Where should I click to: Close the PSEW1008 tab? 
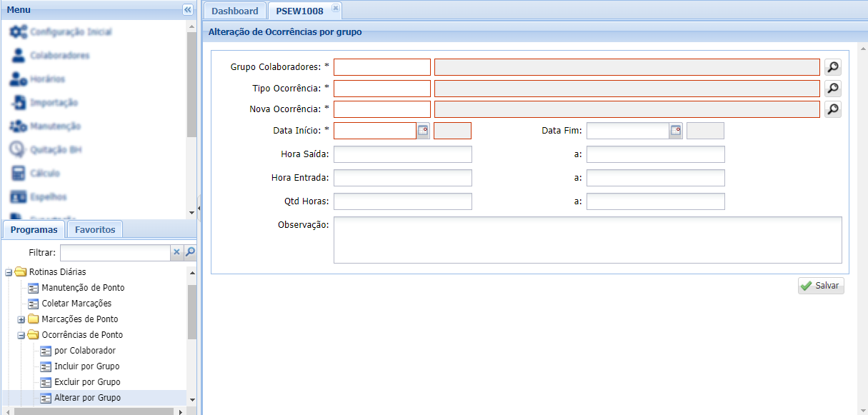click(x=336, y=8)
